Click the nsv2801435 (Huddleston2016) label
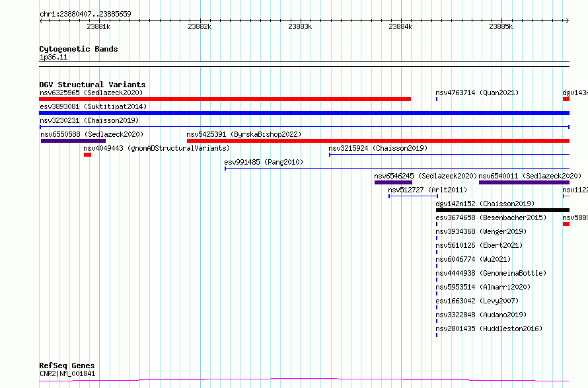 (489, 329)
